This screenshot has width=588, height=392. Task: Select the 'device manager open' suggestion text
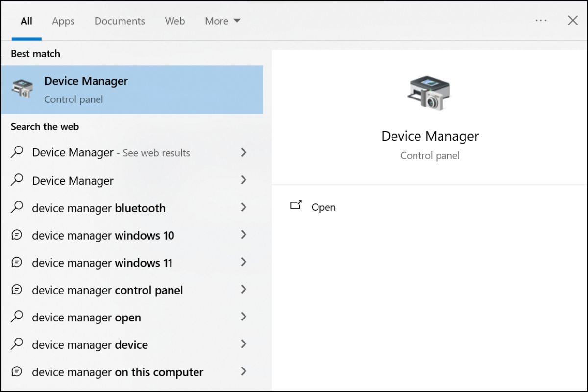coord(86,318)
